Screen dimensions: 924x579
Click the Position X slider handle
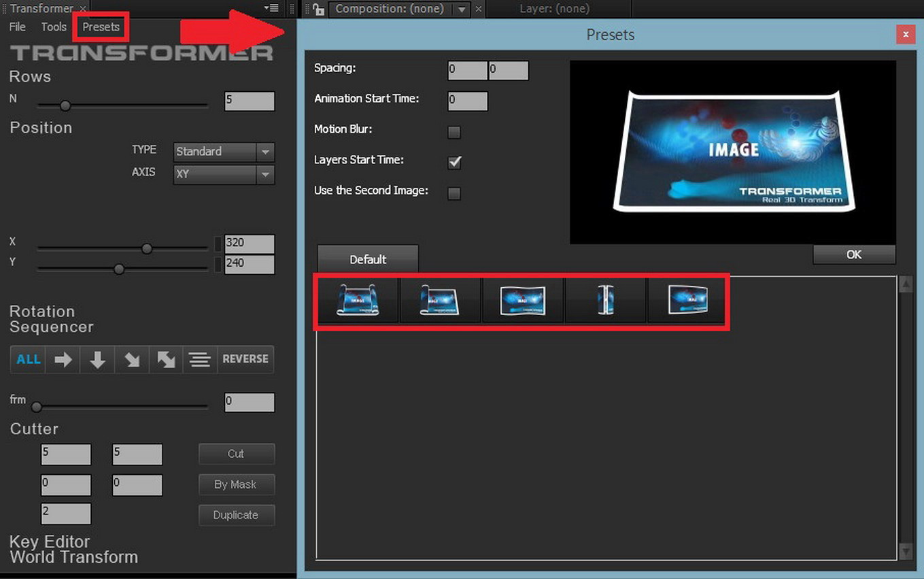[x=147, y=249]
